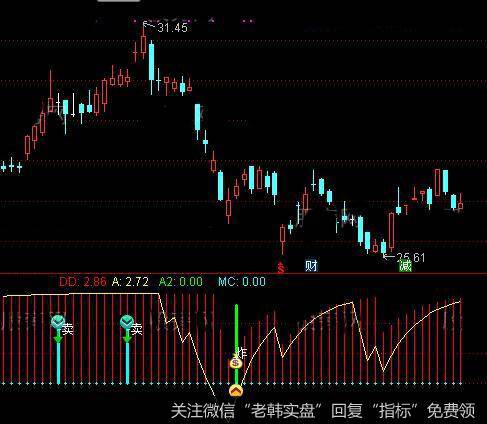Select the MC: 0.00 indicator value
487x424 pixels.
point(242,282)
